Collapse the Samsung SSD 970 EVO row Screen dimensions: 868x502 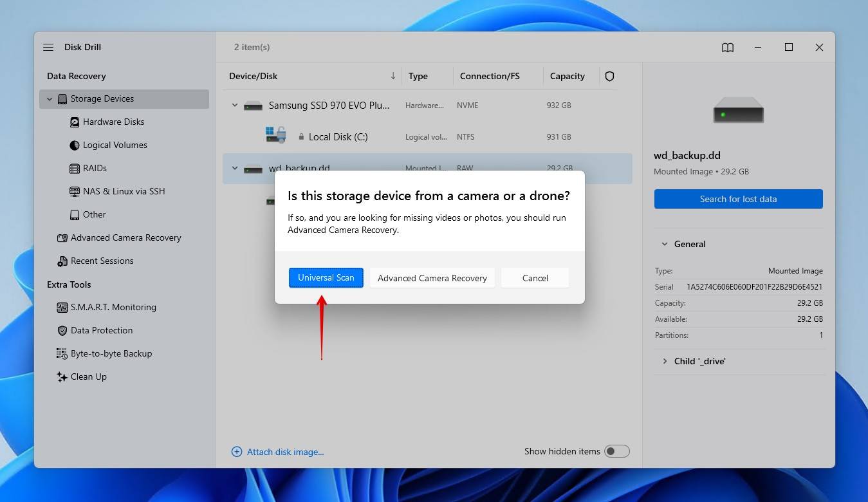(235, 106)
